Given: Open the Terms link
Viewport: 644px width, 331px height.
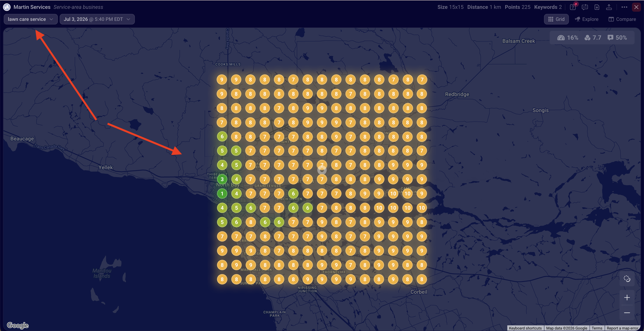Looking at the screenshot, I should click(x=597, y=328).
